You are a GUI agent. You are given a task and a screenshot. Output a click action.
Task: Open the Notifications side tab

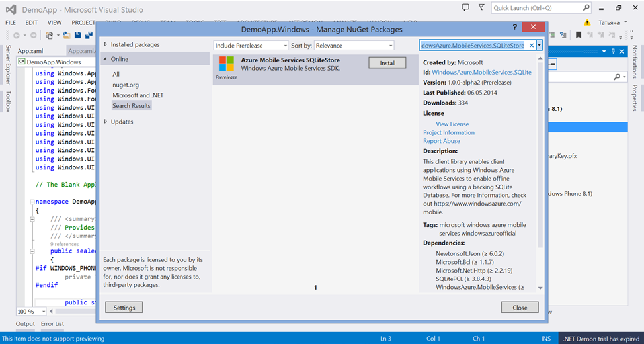coord(635,62)
